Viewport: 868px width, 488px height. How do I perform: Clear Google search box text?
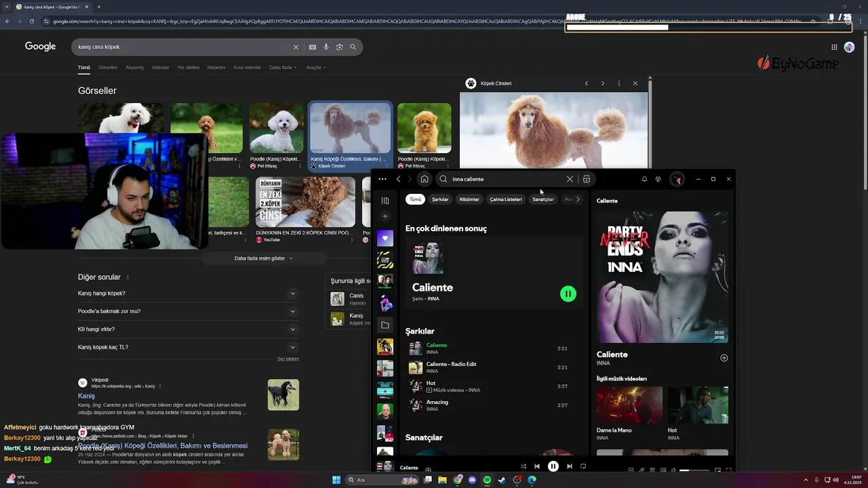pos(296,47)
